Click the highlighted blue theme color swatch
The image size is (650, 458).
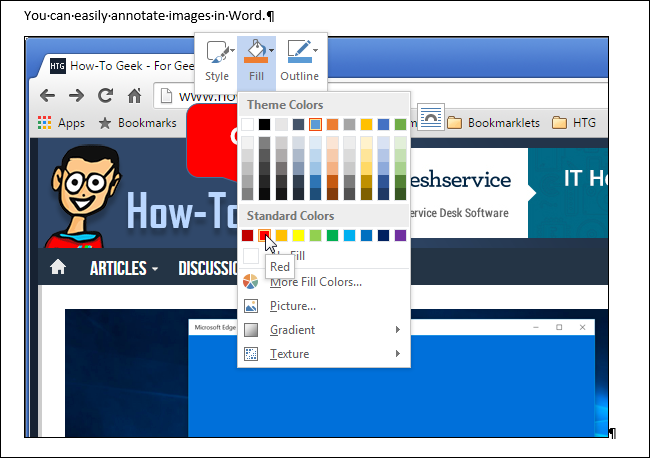click(x=315, y=124)
